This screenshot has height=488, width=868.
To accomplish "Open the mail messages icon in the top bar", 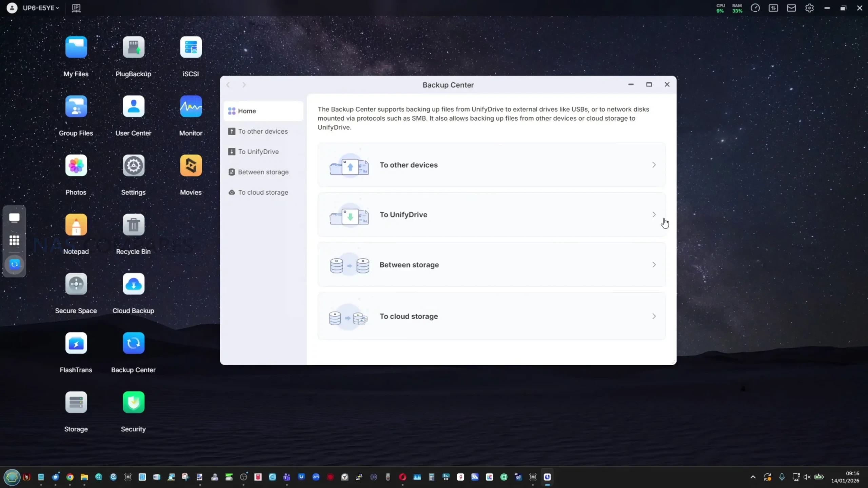I will [x=791, y=8].
